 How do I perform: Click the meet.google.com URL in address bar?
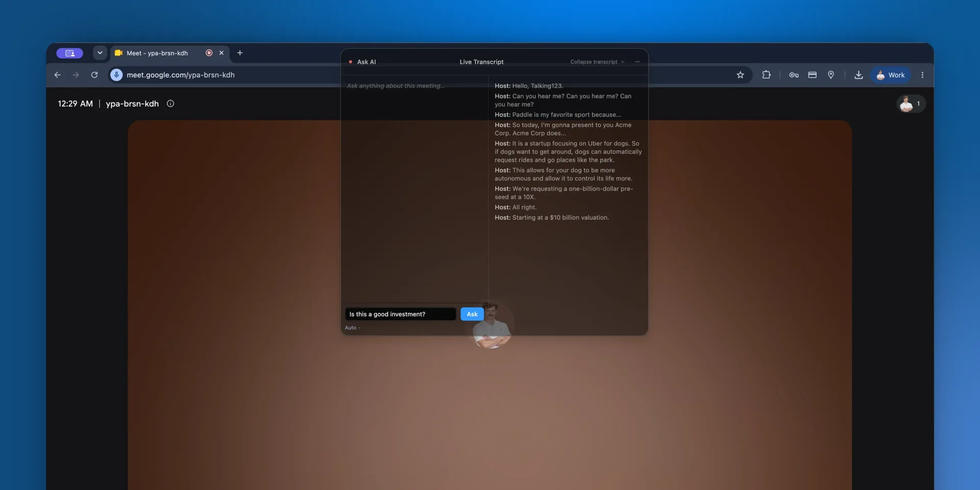(x=181, y=75)
